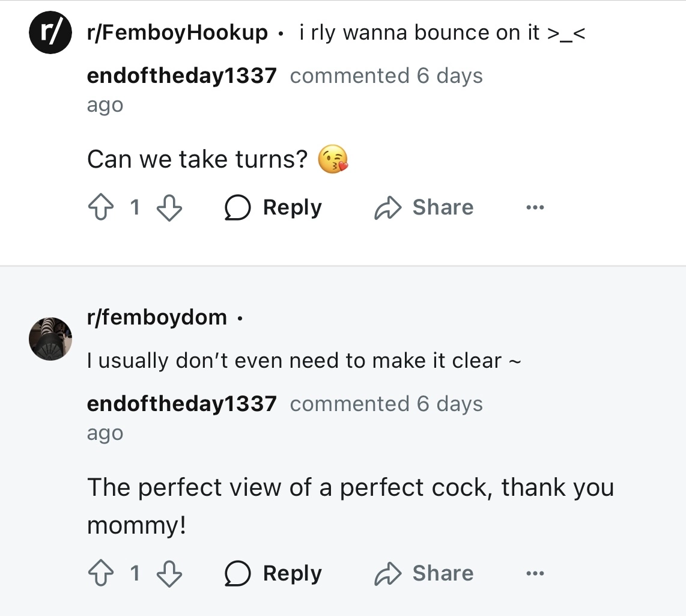Click the "commented 6 days ago" timestamp in the r/femboydom comment

(386, 404)
